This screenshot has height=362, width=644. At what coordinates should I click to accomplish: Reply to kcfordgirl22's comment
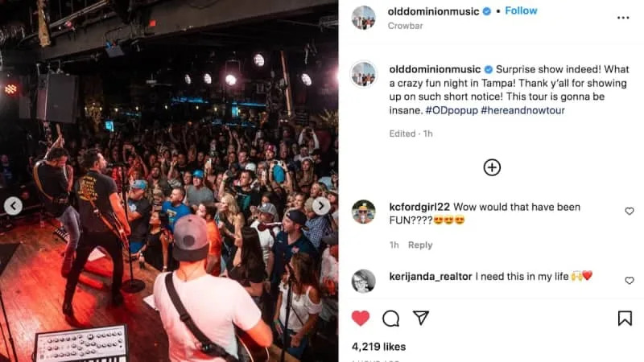click(x=420, y=245)
